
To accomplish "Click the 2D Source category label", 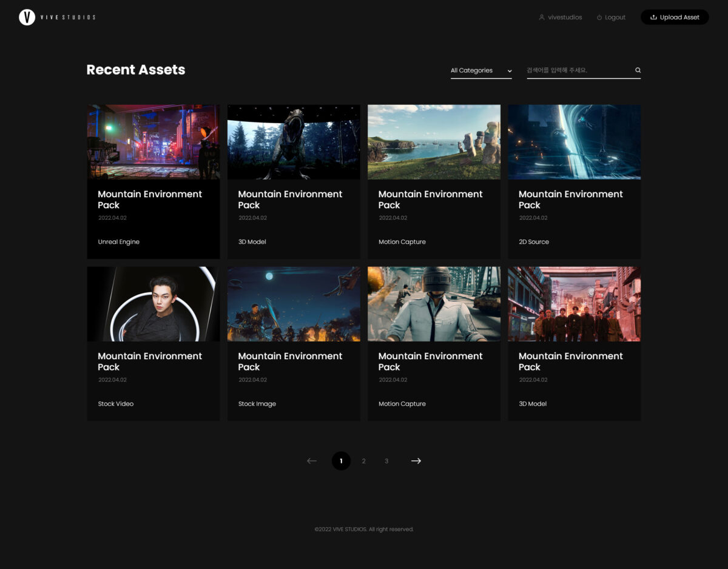I will click(x=534, y=242).
